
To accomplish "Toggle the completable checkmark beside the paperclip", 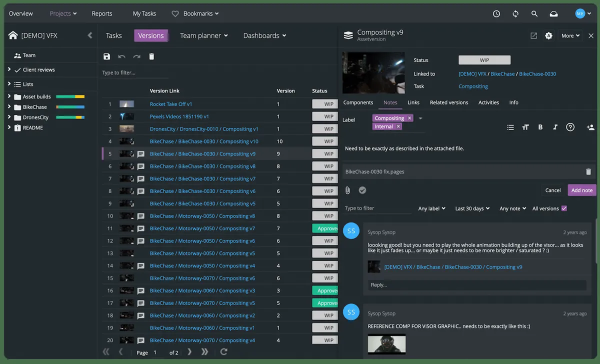I will point(362,190).
